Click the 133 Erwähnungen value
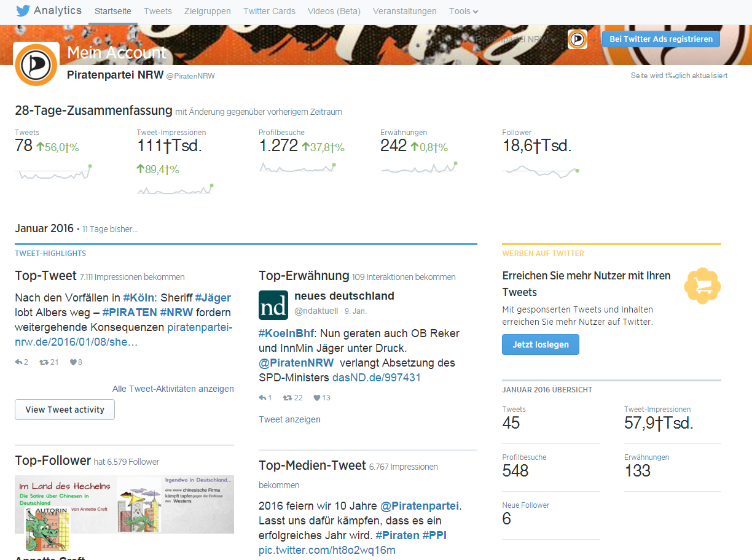752x560 pixels. 637,471
